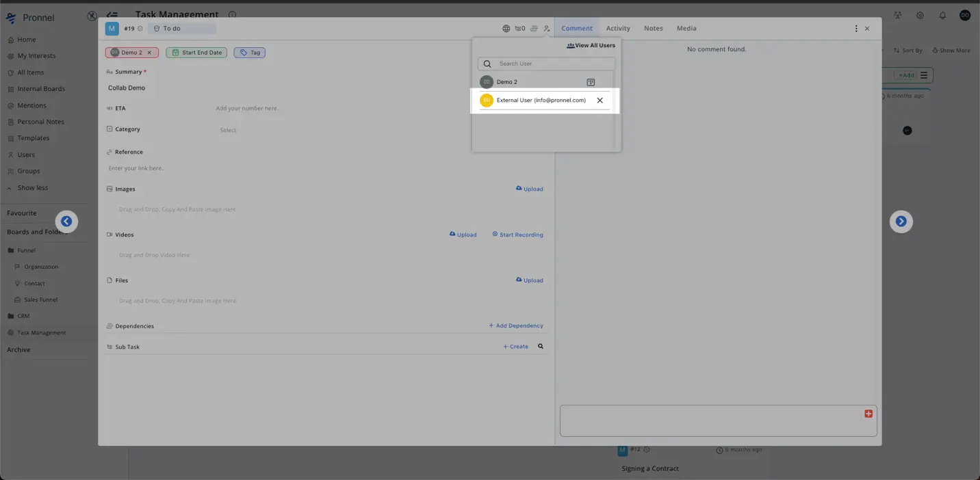Open the Media tab

click(x=686, y=29)
